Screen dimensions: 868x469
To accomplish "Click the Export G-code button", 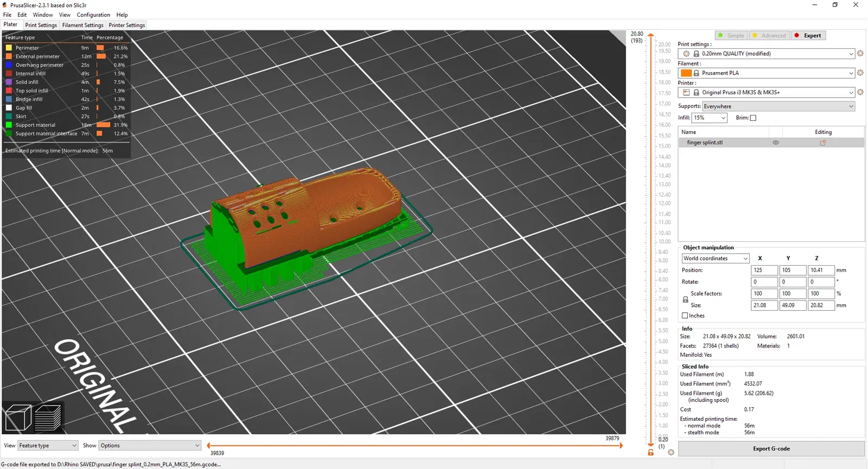I will 771,449.
